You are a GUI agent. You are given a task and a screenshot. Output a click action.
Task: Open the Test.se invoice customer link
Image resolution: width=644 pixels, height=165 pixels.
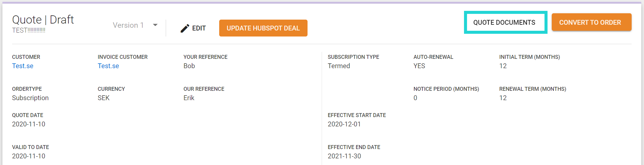point(108,66)
